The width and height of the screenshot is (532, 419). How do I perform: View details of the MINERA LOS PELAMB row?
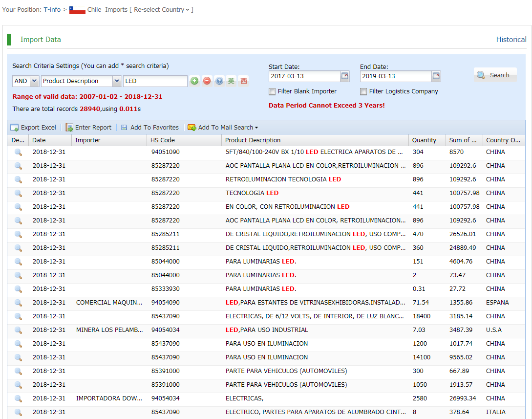point(18,330)
